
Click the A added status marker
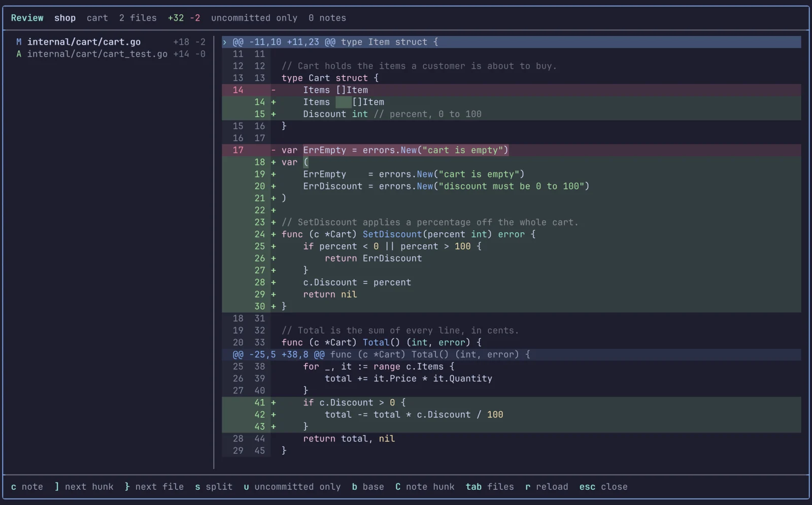tap(19, 54)
